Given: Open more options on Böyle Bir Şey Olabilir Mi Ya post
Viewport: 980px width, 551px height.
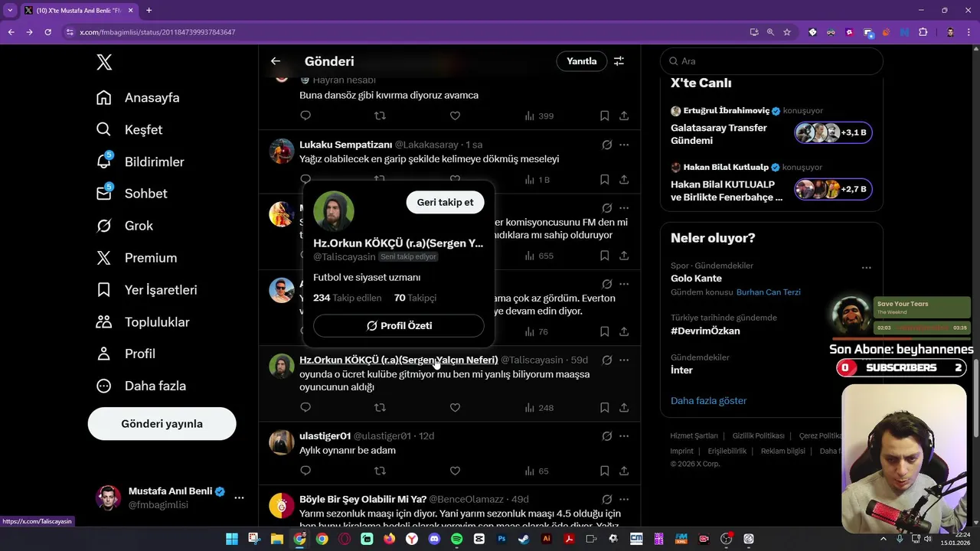Looking at the screenshot, I should pyautogui.click(x=624, y=499).
